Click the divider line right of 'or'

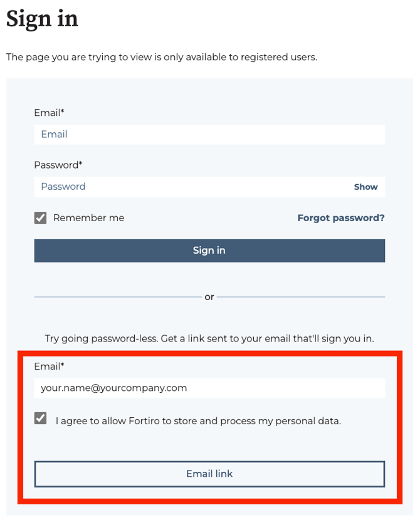301,297
